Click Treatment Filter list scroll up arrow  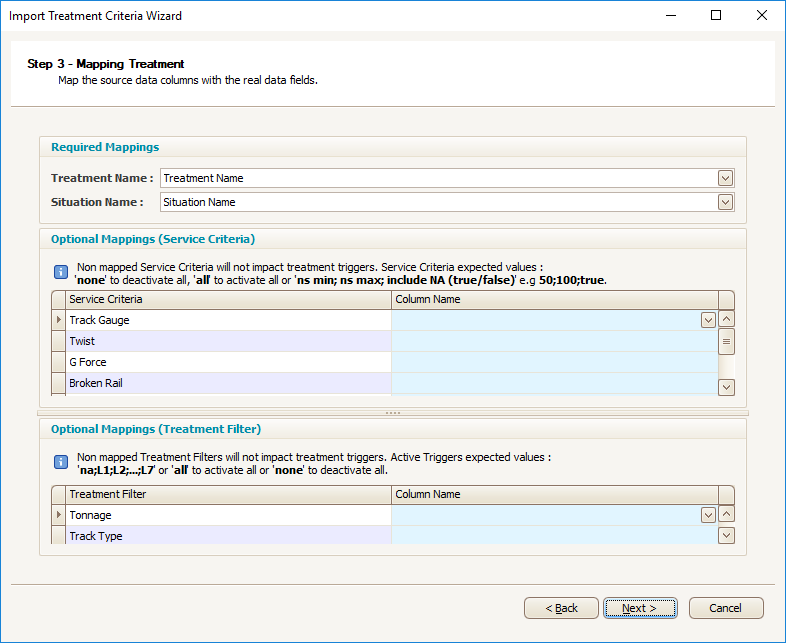pyautogui.click(x=726, y=514)
